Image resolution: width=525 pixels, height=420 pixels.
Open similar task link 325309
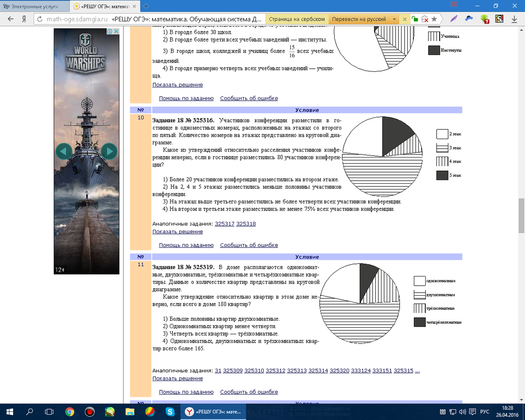pyautogui.click(x=233, y=371)
